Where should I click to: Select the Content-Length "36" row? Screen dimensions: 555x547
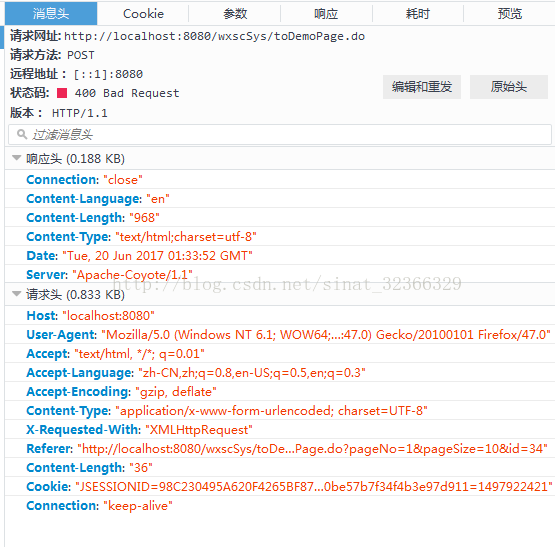click(x=280, y=468)
